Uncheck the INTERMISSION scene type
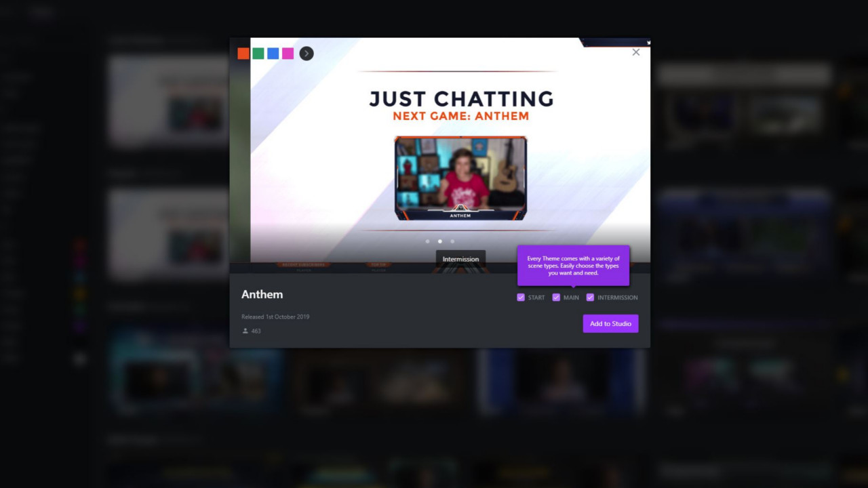 click(x=590, y=298)
